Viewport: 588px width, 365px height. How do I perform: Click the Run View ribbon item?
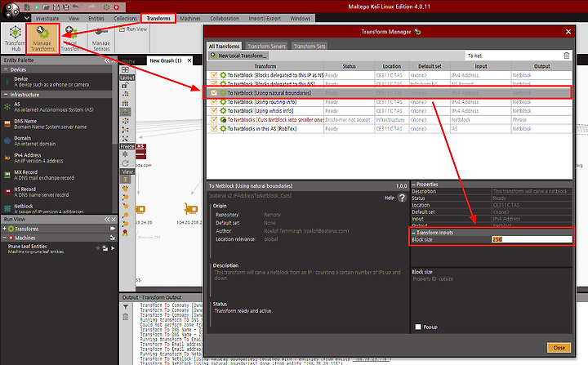coord(133,29)
